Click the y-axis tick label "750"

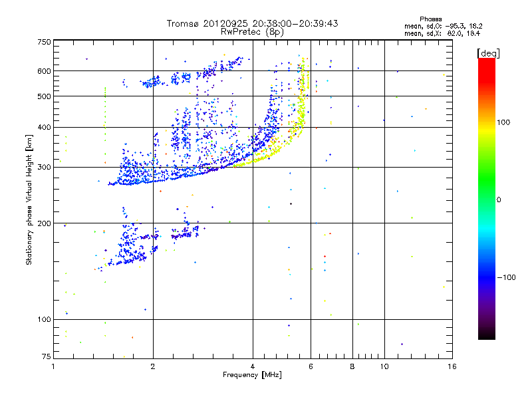[45, 42]
